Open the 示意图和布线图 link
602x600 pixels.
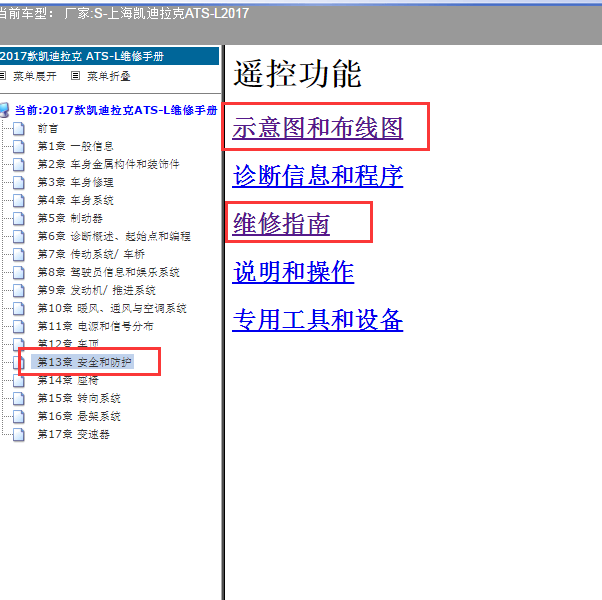pyautogui.click(x=318, y=128)
